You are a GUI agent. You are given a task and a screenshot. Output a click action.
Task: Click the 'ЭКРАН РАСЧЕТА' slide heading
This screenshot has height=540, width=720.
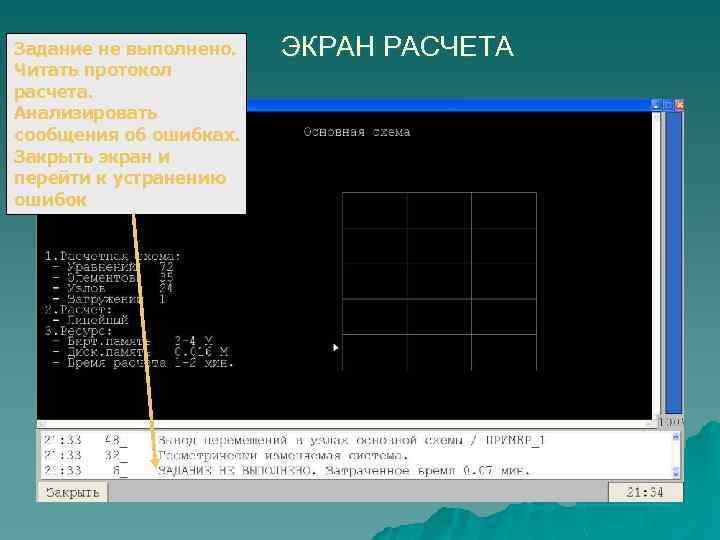(397, 46)
